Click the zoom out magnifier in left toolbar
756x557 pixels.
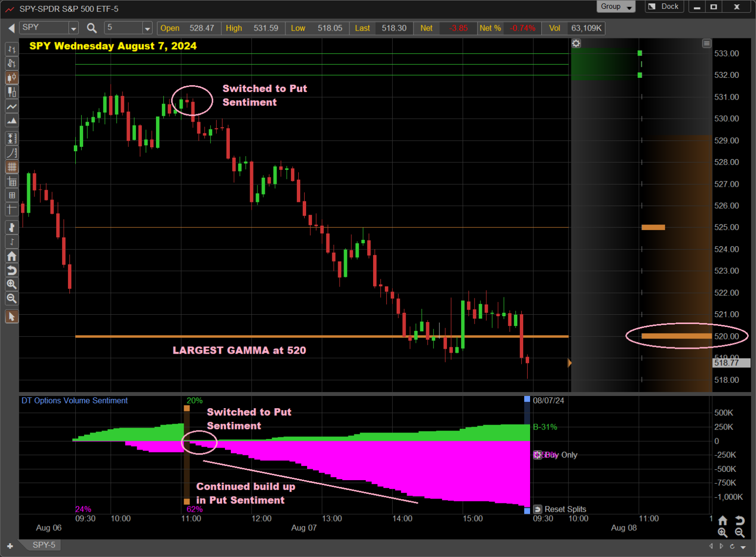(x=11, y=298)
